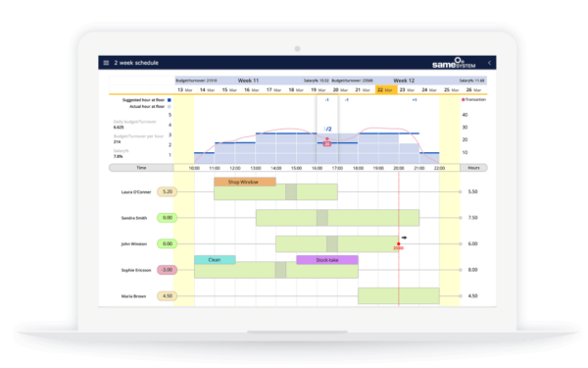Click the 5.50 hours value for Laura

point(472,191)
